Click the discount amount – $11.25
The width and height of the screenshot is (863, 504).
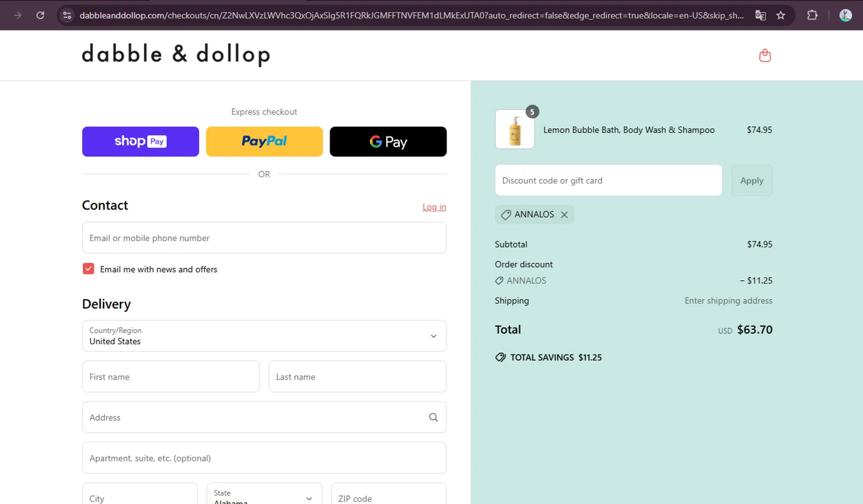click(756, 281)
